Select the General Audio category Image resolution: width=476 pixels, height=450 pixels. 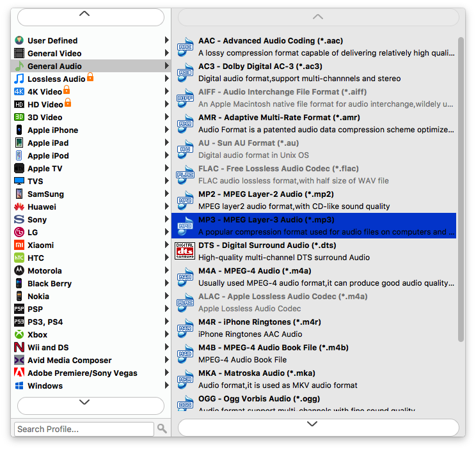91,66
